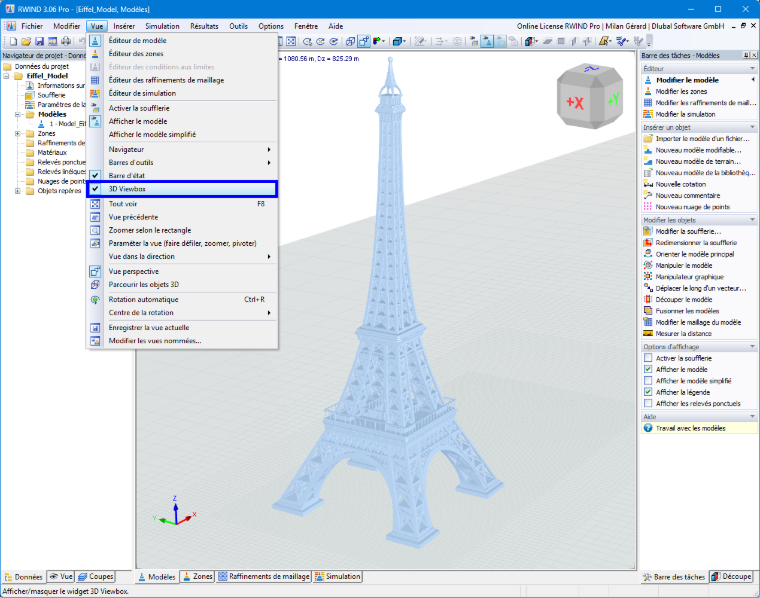Click the Nouveau nuage de points icon
The image size is (760, 598).
coord(648,207)
